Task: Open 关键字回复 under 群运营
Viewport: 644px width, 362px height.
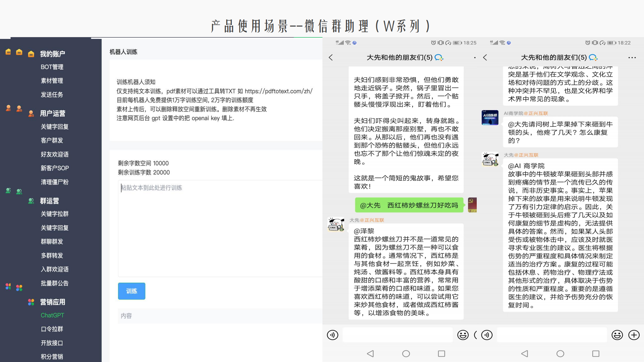Action: coord(55,228)
